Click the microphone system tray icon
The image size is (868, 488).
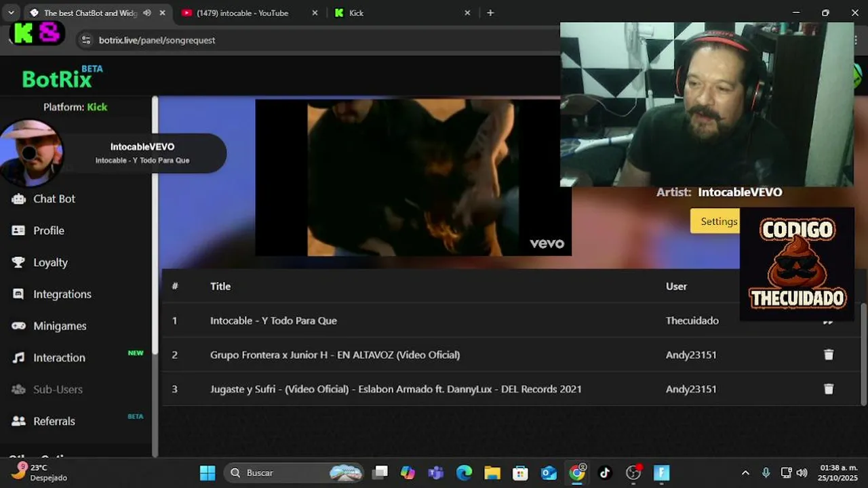pyautogui.click(x=766, y=472)
